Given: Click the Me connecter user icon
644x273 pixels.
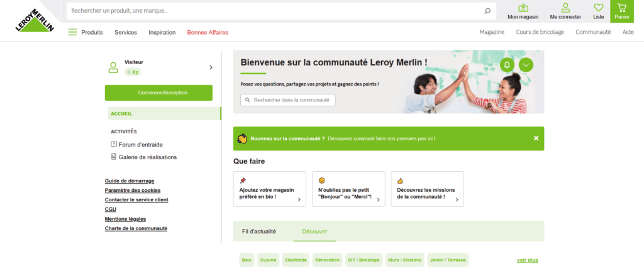Looking at the screenshot, I should (x=565, y=8).
